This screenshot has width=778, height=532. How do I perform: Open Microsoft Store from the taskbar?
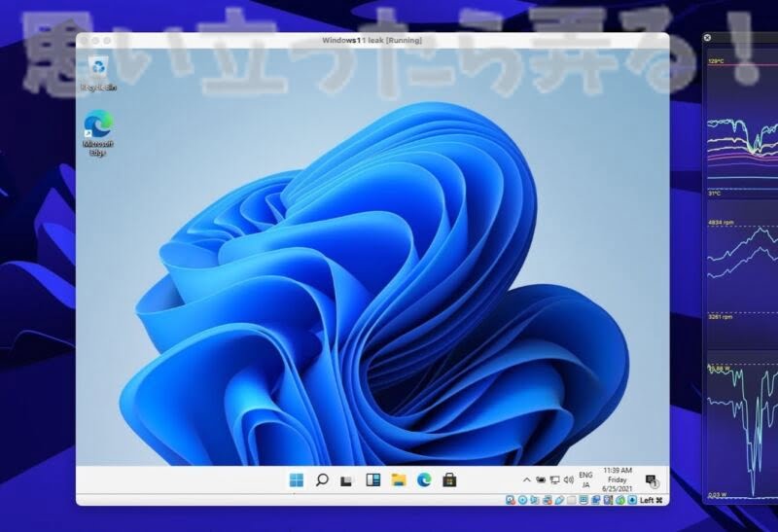[x=449, y=479]
